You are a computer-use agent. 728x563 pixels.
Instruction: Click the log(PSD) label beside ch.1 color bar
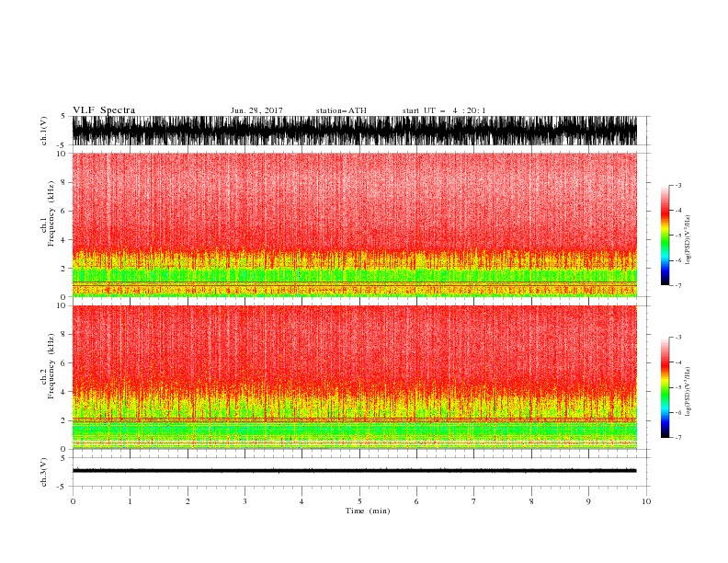[688, 240]
